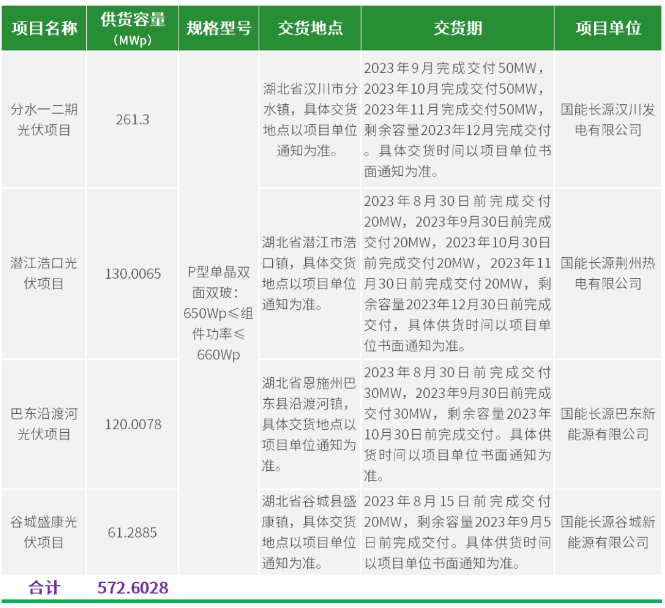Image resolution: width=665 pixels, height=608 pixels.
Task: Click the 国能长源荆州热电有限公司 cell
Action: (x=608, y=273)
